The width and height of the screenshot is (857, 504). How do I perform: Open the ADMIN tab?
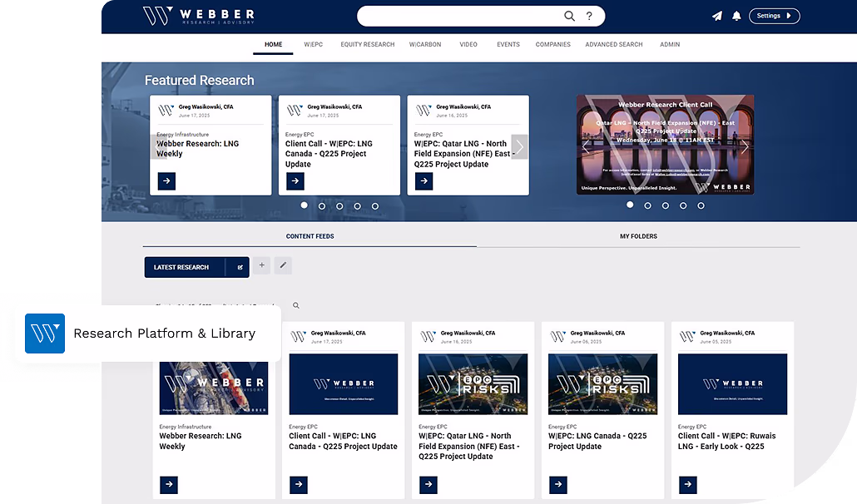[670, 45]
